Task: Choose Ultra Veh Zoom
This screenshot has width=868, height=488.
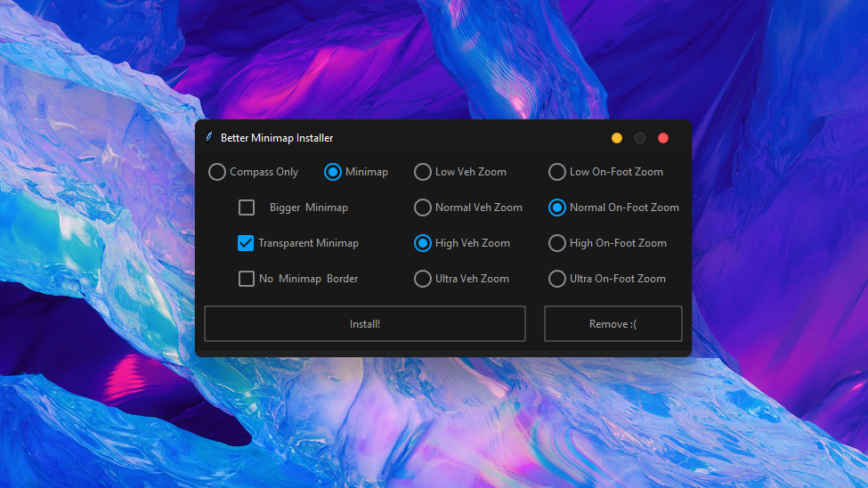Action: [423, 279]
